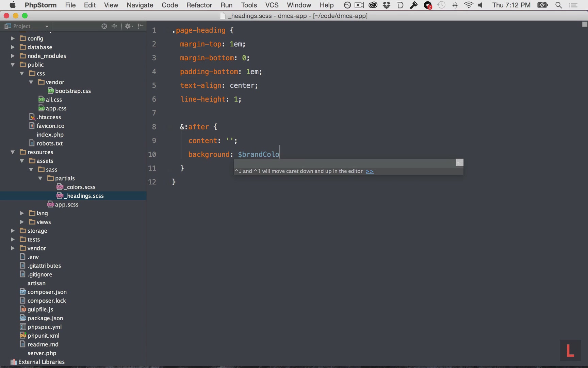Click the package.json file icon
This screenshot has height=368, width=588.
(x=23, y=318)
